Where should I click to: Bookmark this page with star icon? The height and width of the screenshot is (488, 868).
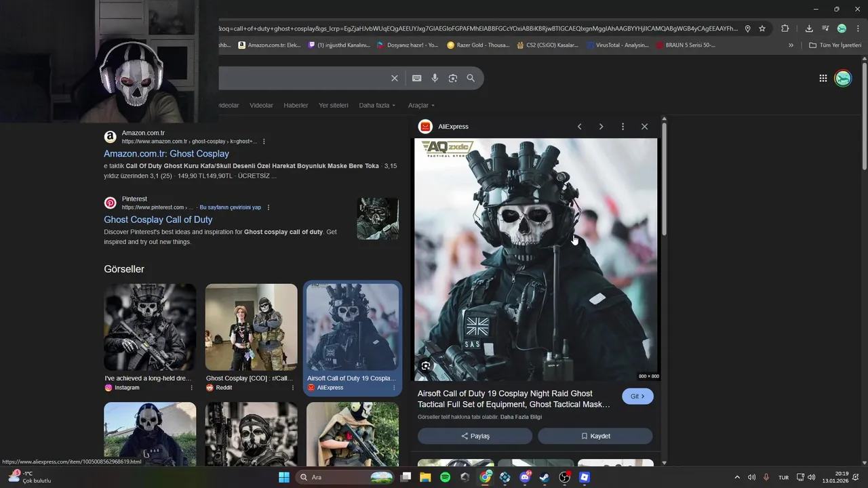(x=762, y=28)
